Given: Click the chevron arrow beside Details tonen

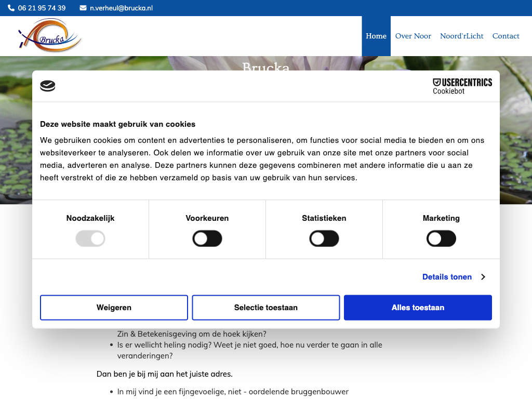Looking at the screenshot, I should tap(483, 277).
